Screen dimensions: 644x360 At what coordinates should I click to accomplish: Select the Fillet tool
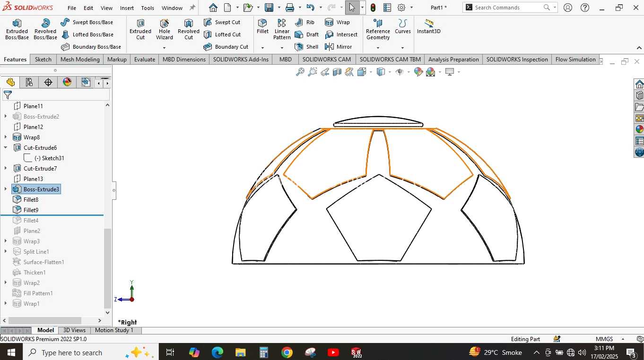pyautogui.click(x=262, y=26)
